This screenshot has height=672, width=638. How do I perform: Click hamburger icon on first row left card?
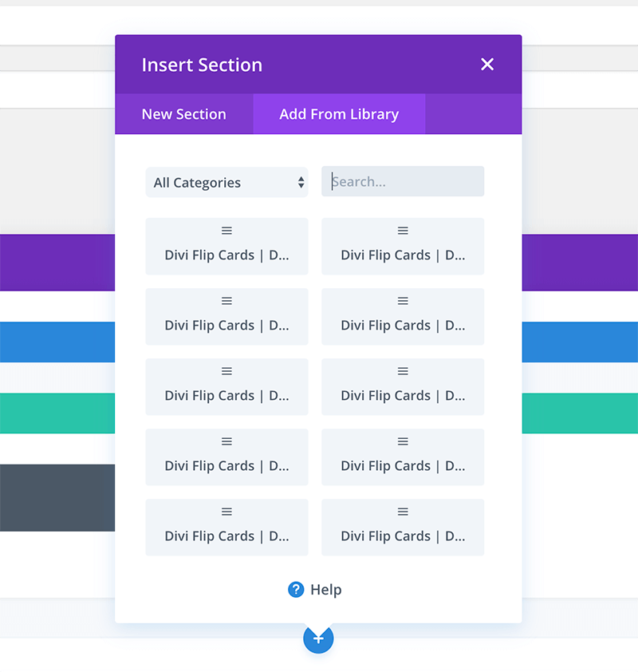coord(227,231)
